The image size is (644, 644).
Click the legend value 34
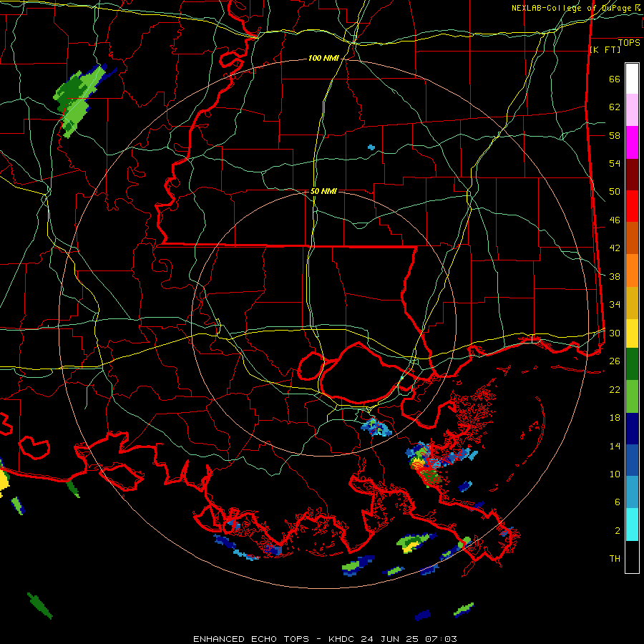tap(615, 305)
